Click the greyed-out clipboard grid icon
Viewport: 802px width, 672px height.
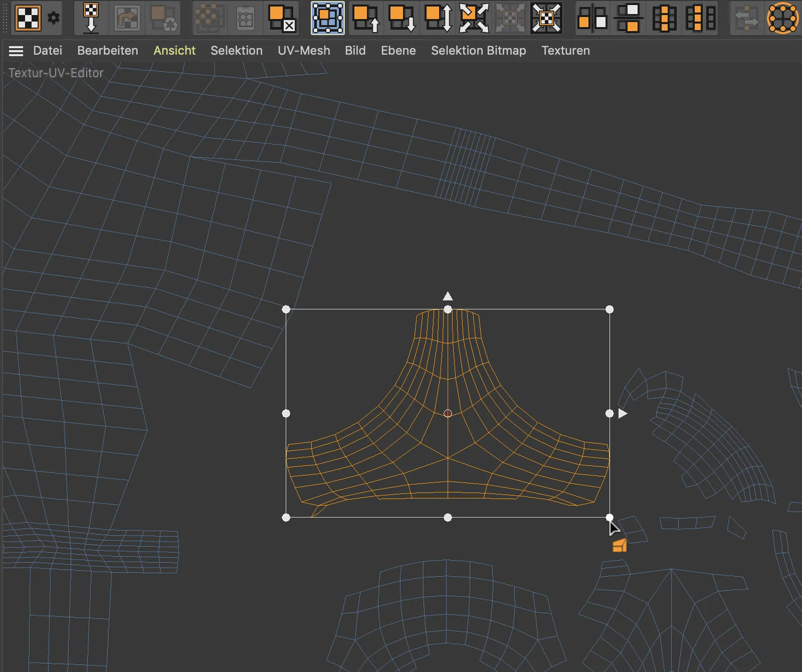pos(245,18)
